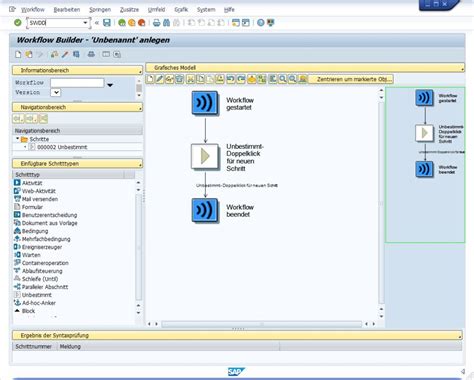This screenshot has height=380, width=474.
Task: Open the Workflow selection black arrow
Action: (x=110, y=85)
